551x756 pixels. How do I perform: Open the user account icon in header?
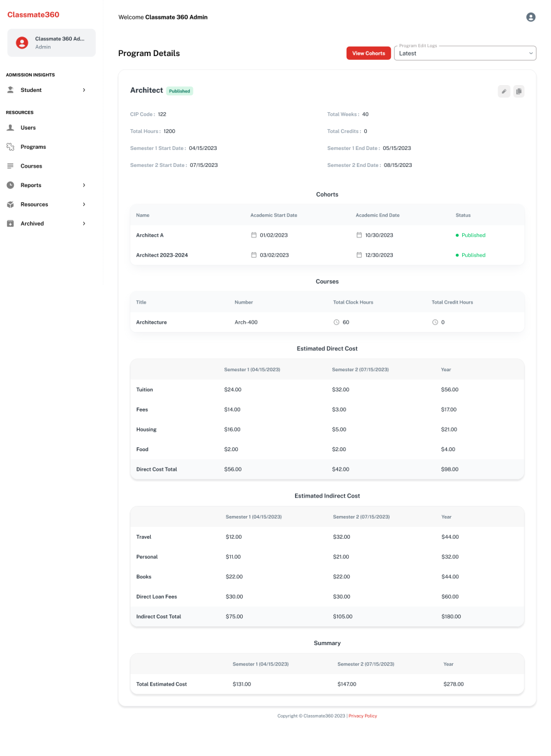point(531,17)
